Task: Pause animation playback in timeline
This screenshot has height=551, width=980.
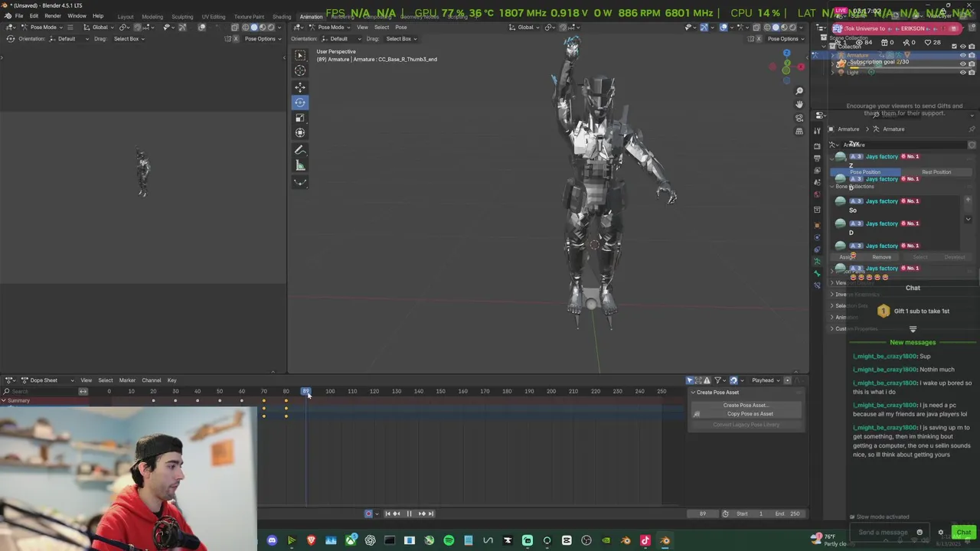Action: [x=409, y=514]
